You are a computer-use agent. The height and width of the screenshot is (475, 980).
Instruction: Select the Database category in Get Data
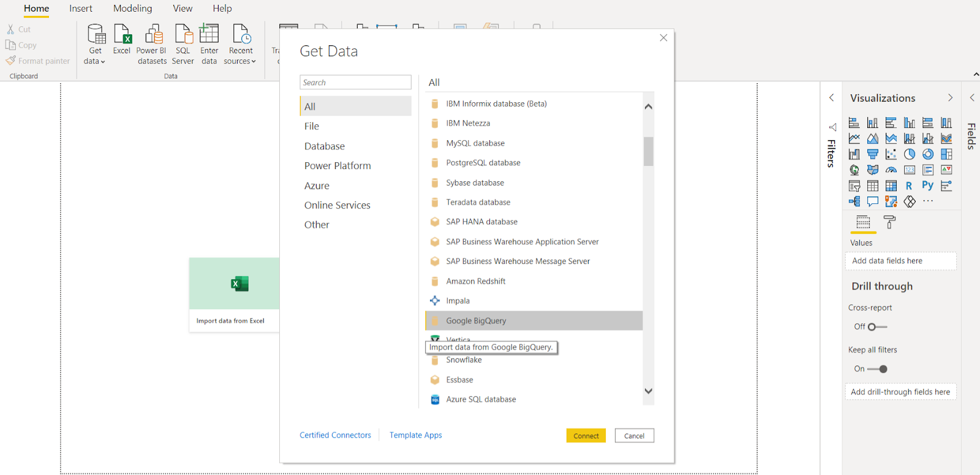coord(355,146)
